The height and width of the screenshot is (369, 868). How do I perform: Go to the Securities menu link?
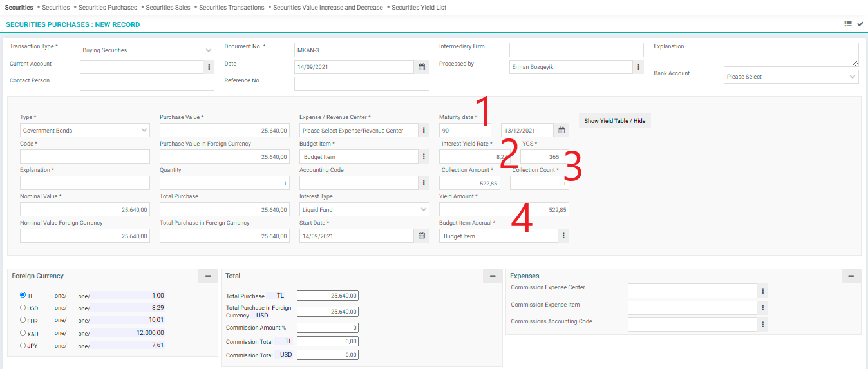pos(56,8)
